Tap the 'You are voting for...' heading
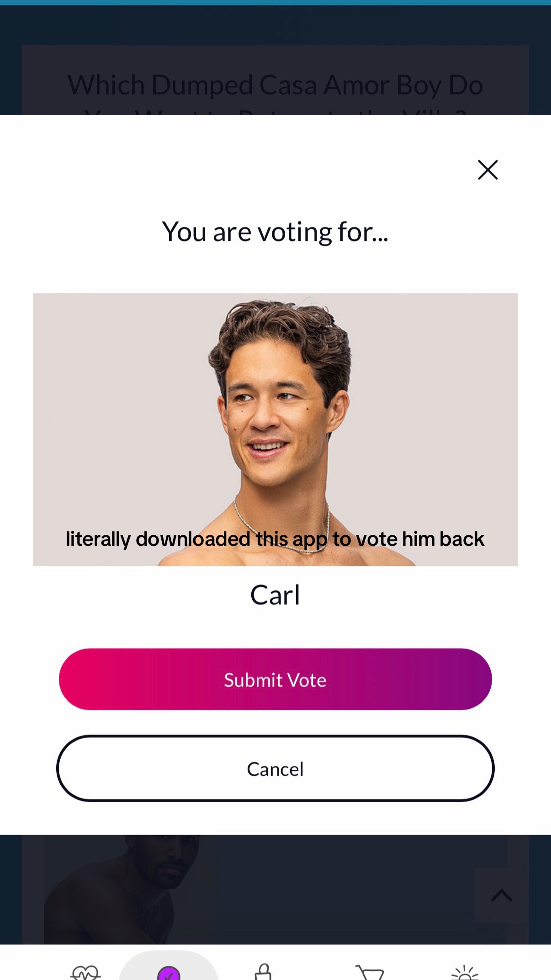Viewport: 551px width, 980px height. tap(275, 232)
